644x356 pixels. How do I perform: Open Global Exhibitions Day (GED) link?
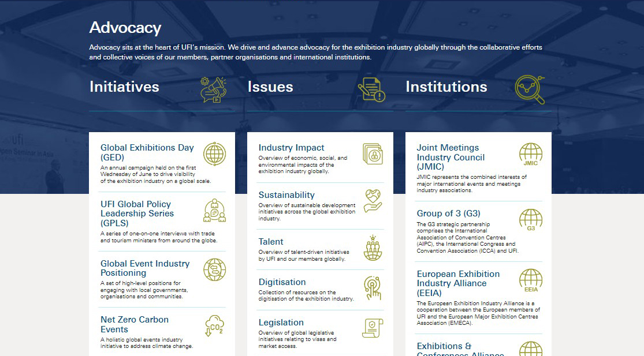coord(147,152)
